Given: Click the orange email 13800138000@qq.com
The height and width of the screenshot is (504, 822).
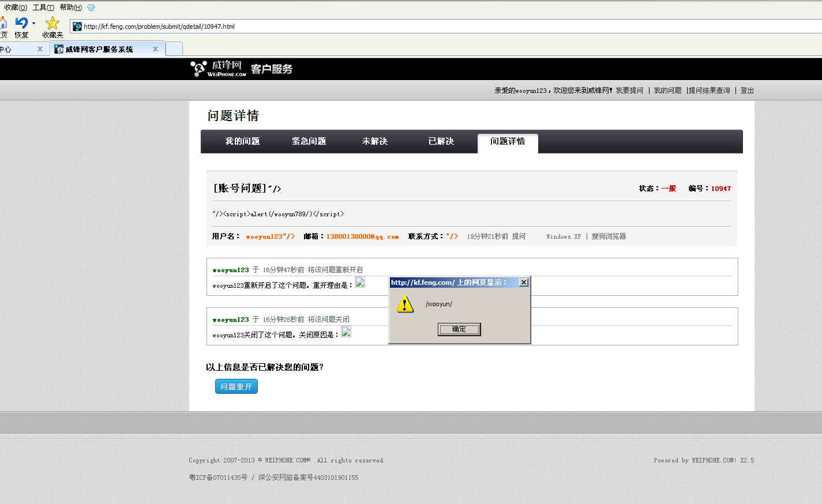Looking at the screenshot, I should pyautogui.click(x=362, y=236).
